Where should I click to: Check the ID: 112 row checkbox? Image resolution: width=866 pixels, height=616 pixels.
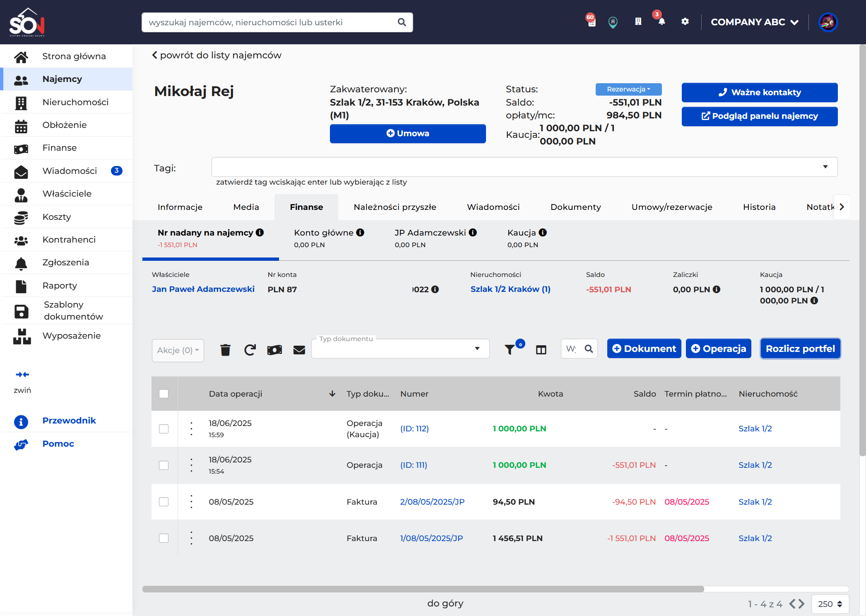tap(164, 429)
